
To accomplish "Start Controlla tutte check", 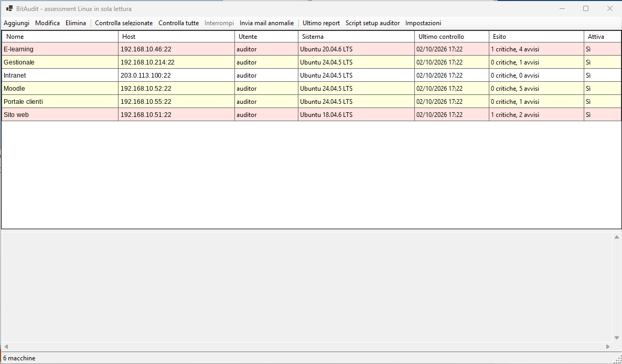I will pyautogui.click(x=178, y=23).
